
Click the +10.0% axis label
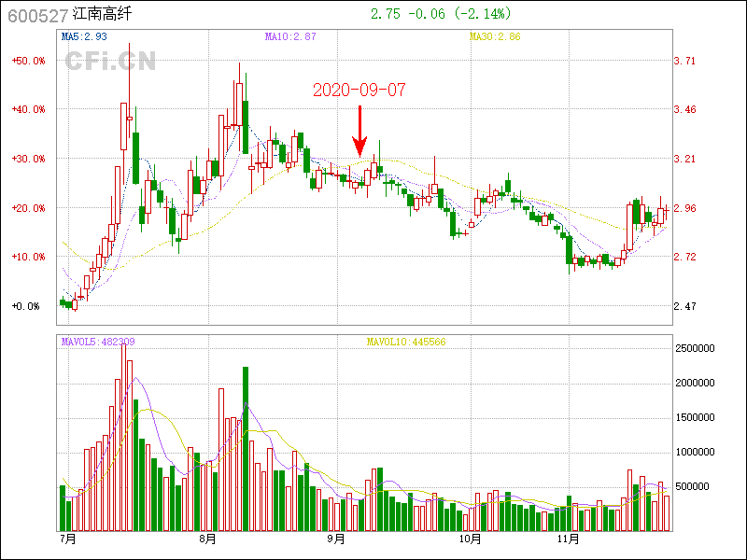pos(28,257)
